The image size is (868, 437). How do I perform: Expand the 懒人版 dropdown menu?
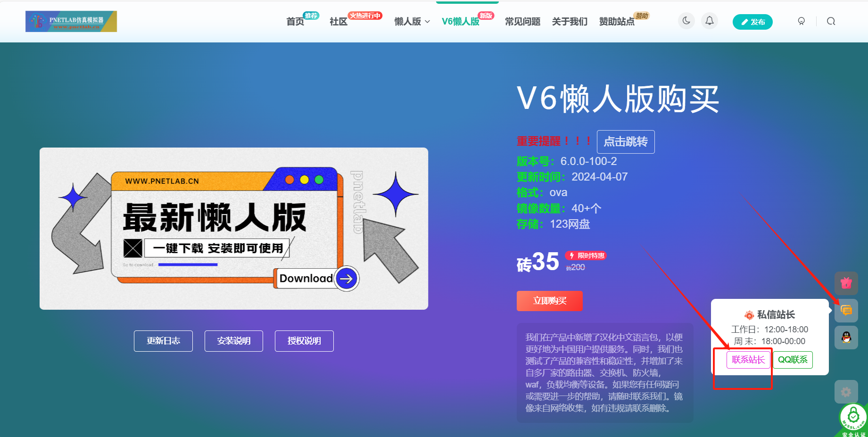(412, 22)
